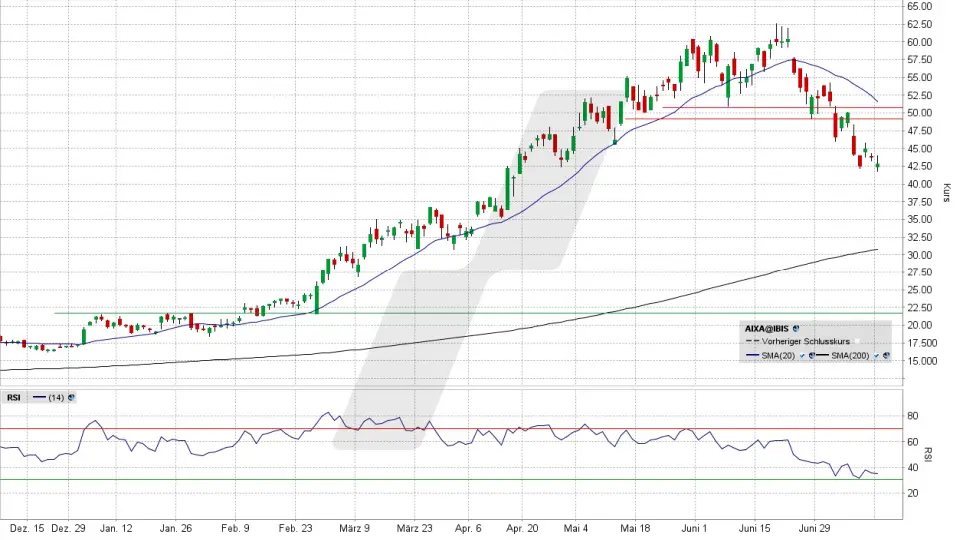Image resolution: width=960 pixels, height=540 pixels.
Task: Click the settings icon next to AIXA@IBIS
Action: [x=796, y=329]
